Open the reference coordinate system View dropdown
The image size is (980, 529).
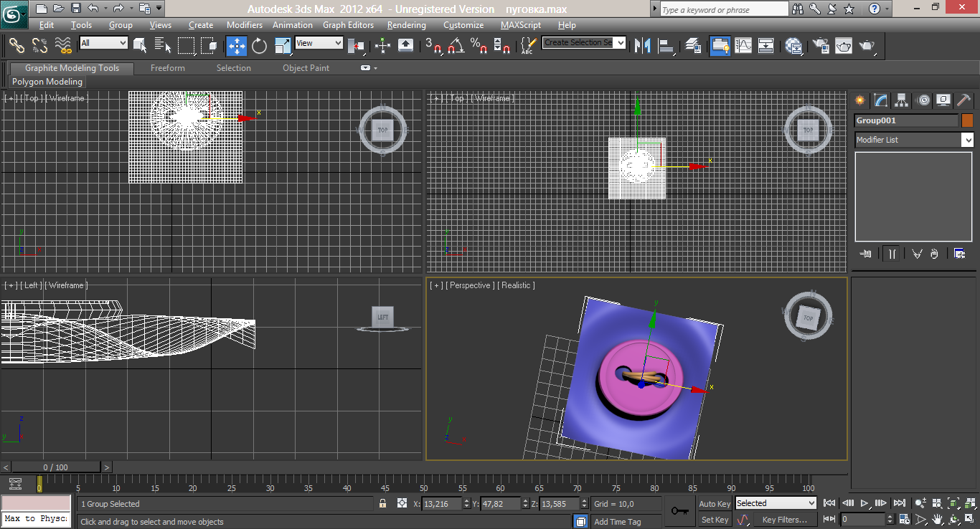pos(319,43)
